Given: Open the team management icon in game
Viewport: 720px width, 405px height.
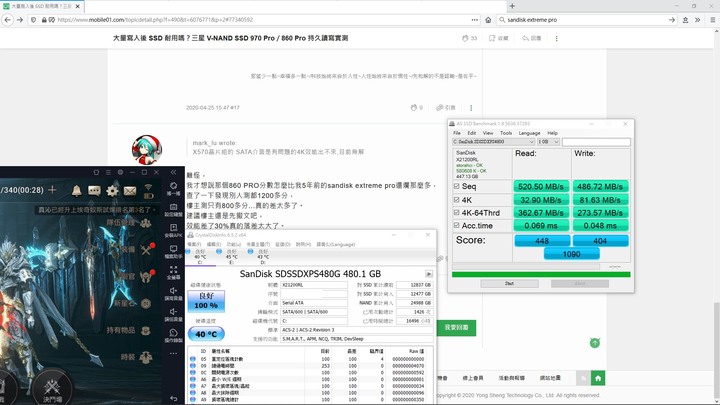Looking at the screenshot, I should [146, 223].
